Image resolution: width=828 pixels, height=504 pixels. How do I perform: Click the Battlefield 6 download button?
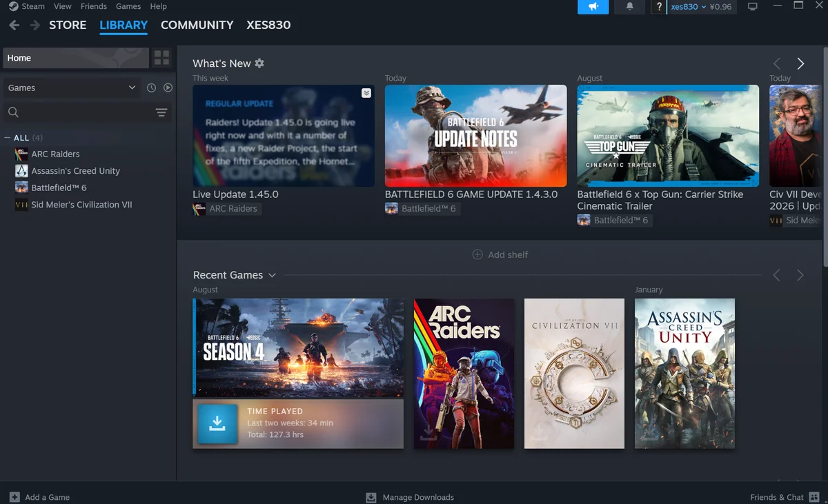pos(217,423)
